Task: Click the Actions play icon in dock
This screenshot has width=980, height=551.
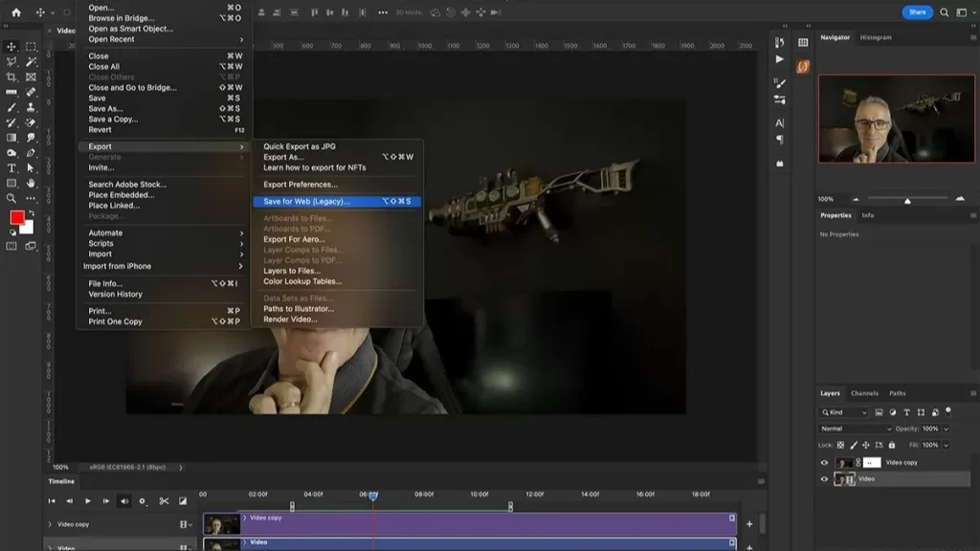Action: [x=779, y=59]
